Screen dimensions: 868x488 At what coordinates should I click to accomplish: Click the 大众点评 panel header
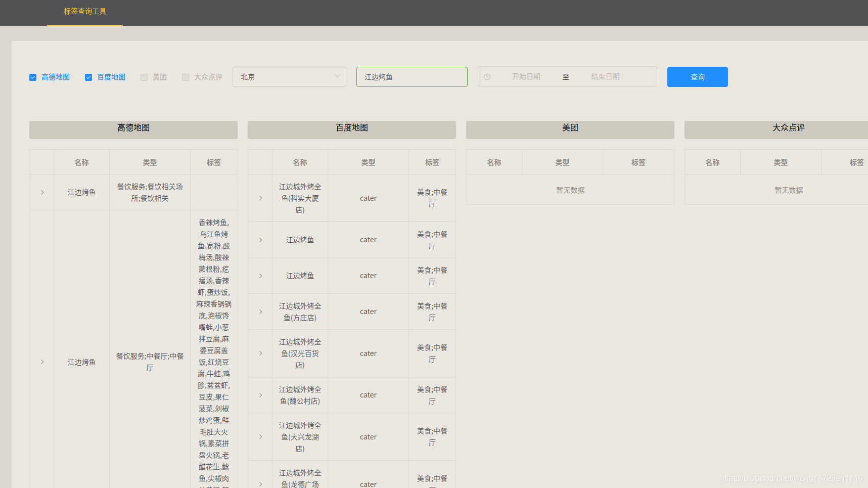(776, 129)
